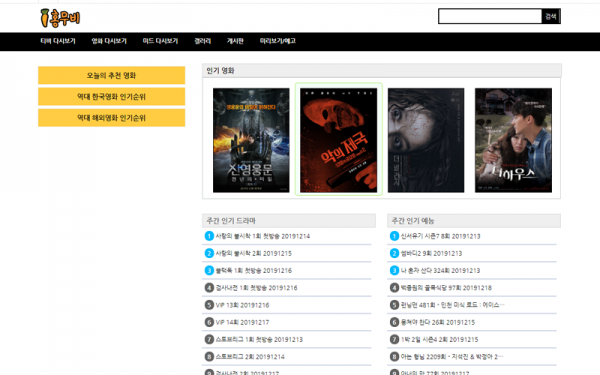Open the 악의 제국 movie poster
This screenshot has height=375, width=600.
[339, 140]
